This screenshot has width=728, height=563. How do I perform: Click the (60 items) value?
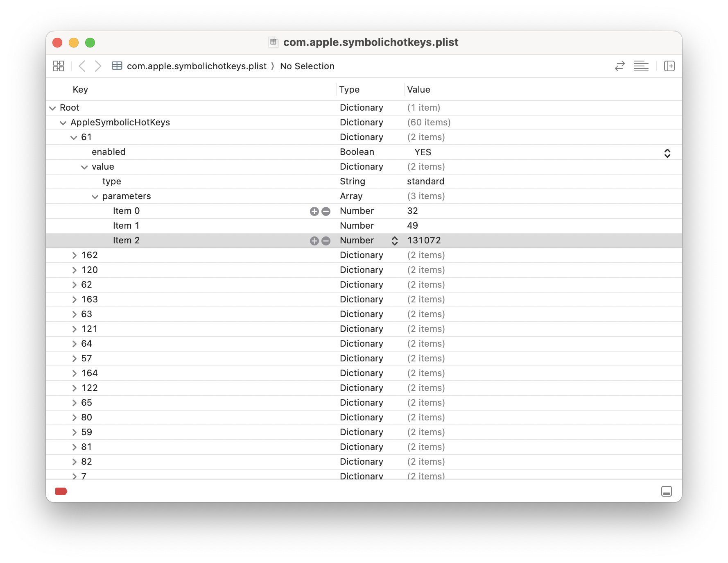[x=429, y=123]
